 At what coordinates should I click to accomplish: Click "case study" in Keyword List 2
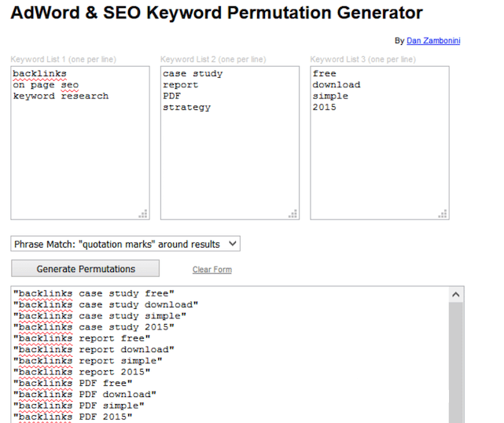(x=193, y=74)
